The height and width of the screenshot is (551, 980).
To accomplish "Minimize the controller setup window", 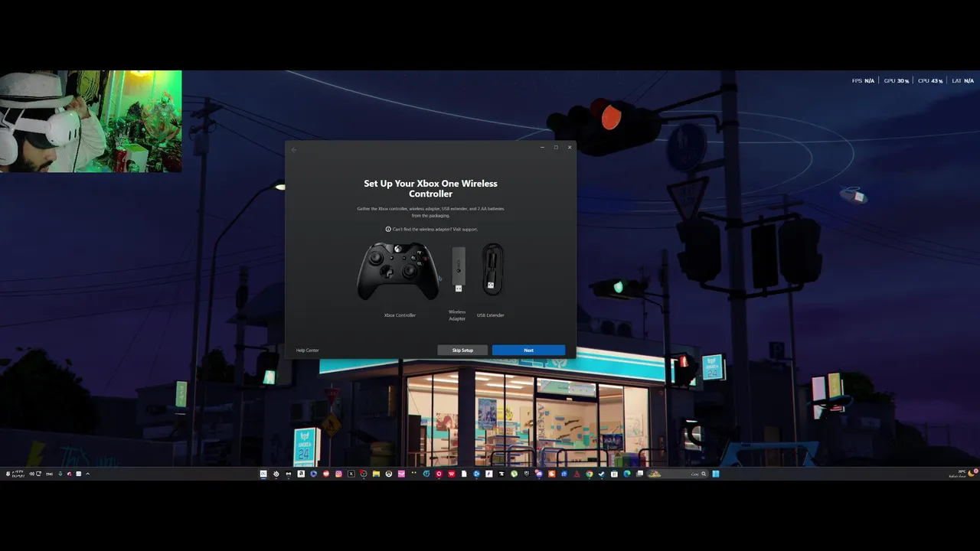I will pyautogui.click(x=542, y=147).
